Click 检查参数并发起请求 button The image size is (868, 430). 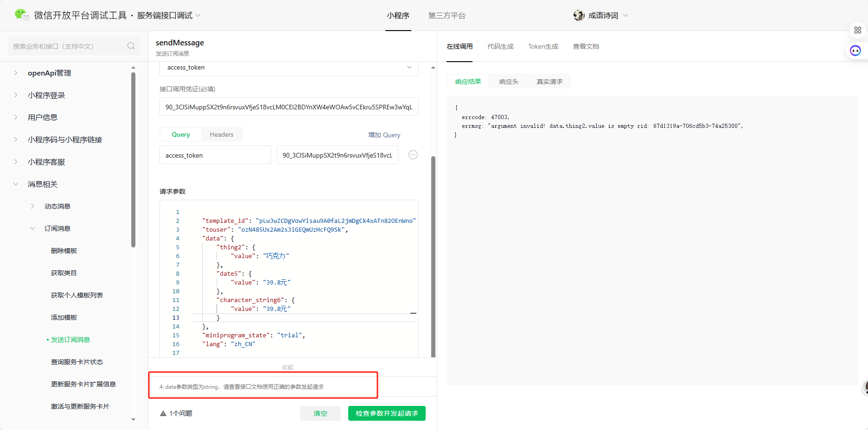tap(387, 413)
